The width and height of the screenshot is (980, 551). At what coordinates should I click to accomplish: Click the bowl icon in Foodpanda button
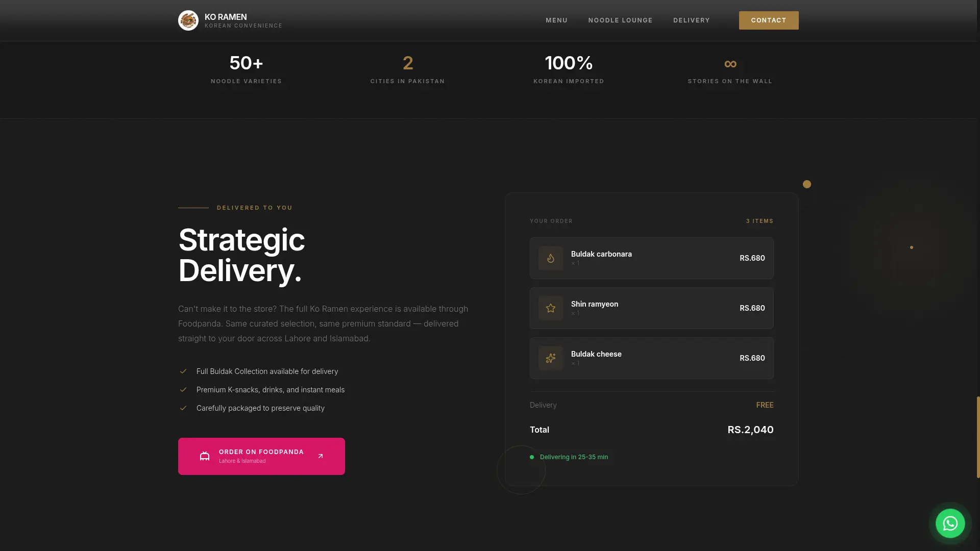(x=205, y=456)
